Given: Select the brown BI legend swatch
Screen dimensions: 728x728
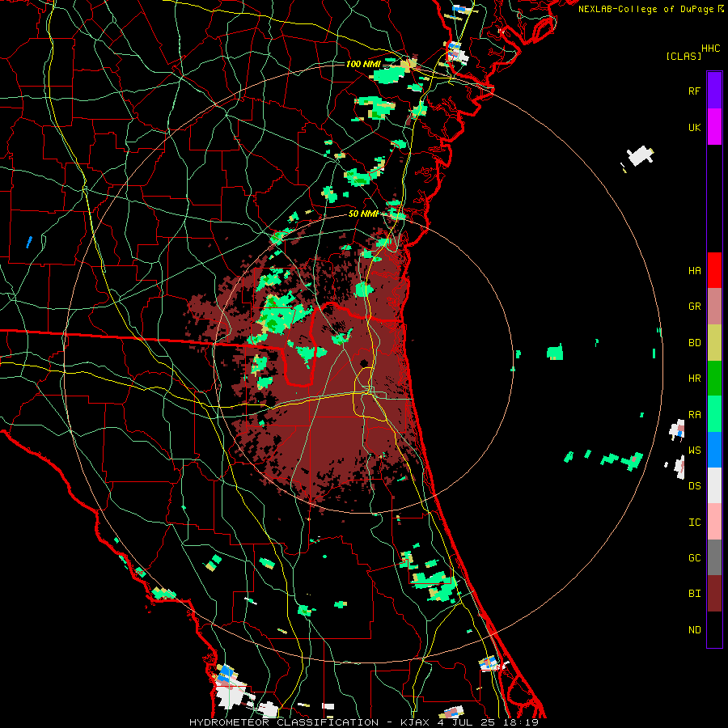Looking at the screenshot, I should pyautogui.click(x=714, y=594).
